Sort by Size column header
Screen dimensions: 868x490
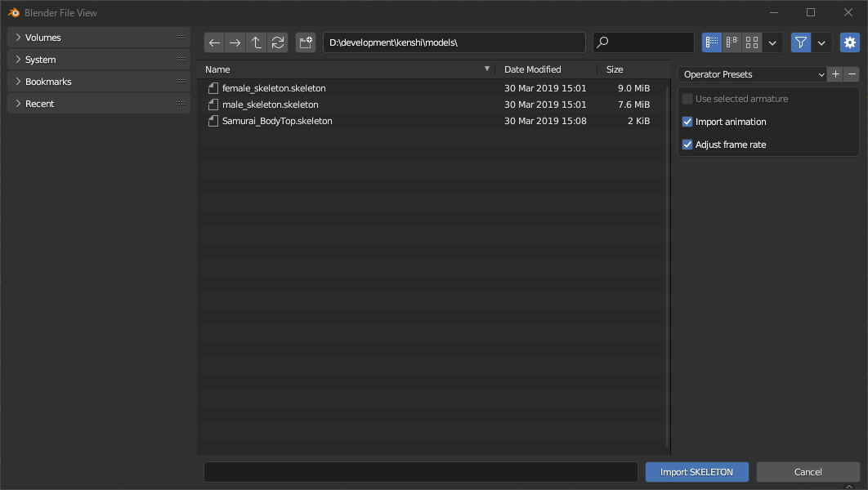point(634,69)
